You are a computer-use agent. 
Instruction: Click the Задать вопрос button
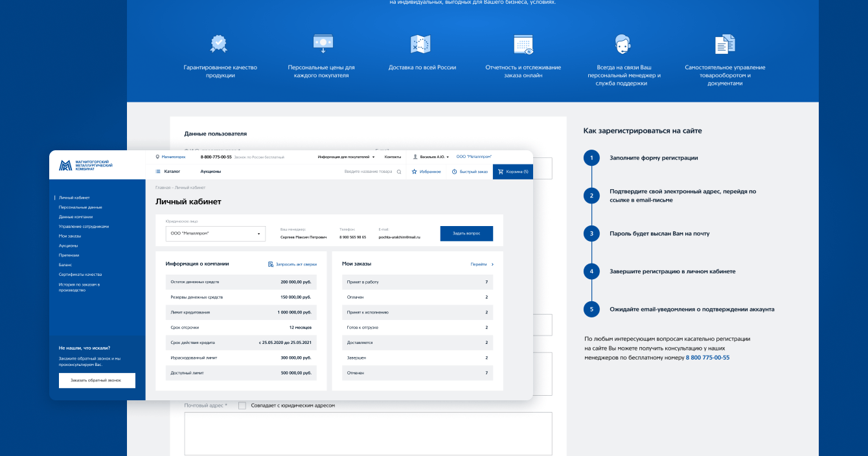coord(466,233)
